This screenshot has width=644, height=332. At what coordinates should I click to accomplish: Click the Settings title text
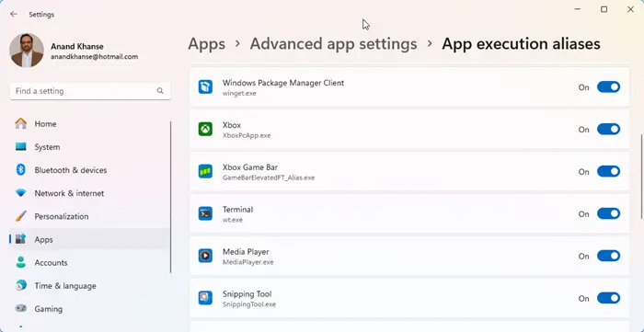click(41, 15)
